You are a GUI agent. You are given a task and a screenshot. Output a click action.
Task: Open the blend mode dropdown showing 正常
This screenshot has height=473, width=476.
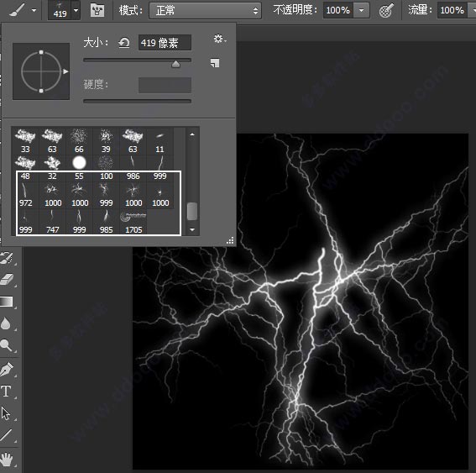coord(205,11)
